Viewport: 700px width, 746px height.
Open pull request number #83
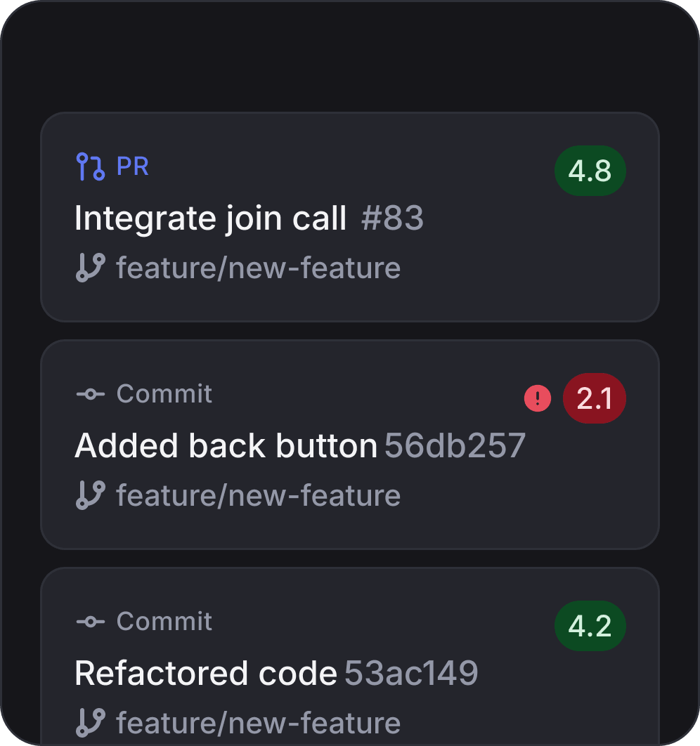392,218
